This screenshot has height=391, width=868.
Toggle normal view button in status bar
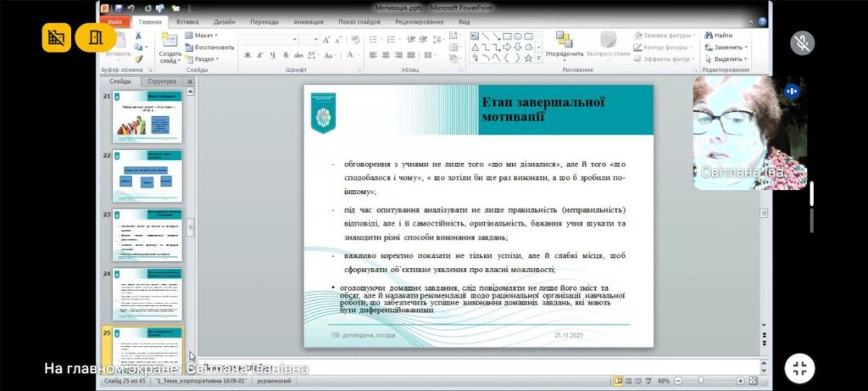pyautogui.click(x=618, y=381)
